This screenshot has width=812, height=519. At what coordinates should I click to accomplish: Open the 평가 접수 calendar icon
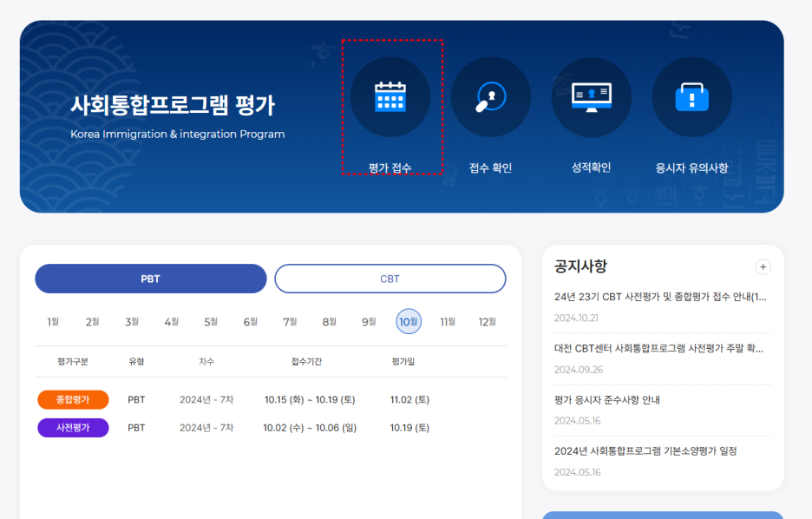[390, 97]
